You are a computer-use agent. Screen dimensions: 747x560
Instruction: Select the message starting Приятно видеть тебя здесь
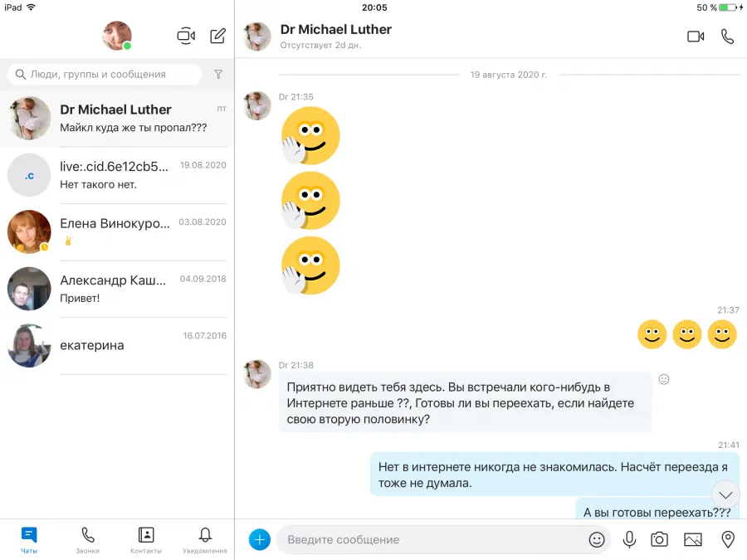coord(465,403)
